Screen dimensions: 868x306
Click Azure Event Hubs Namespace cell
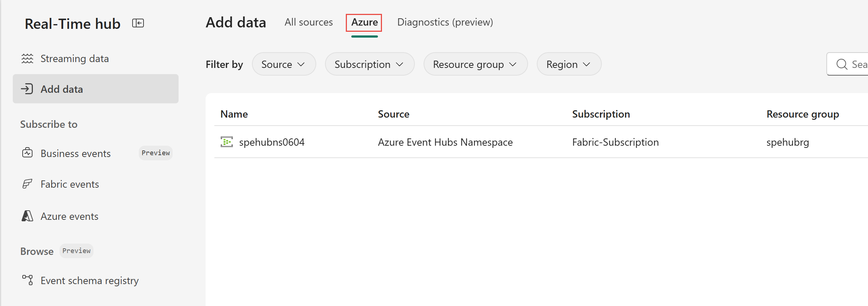(x=445, y=142)
